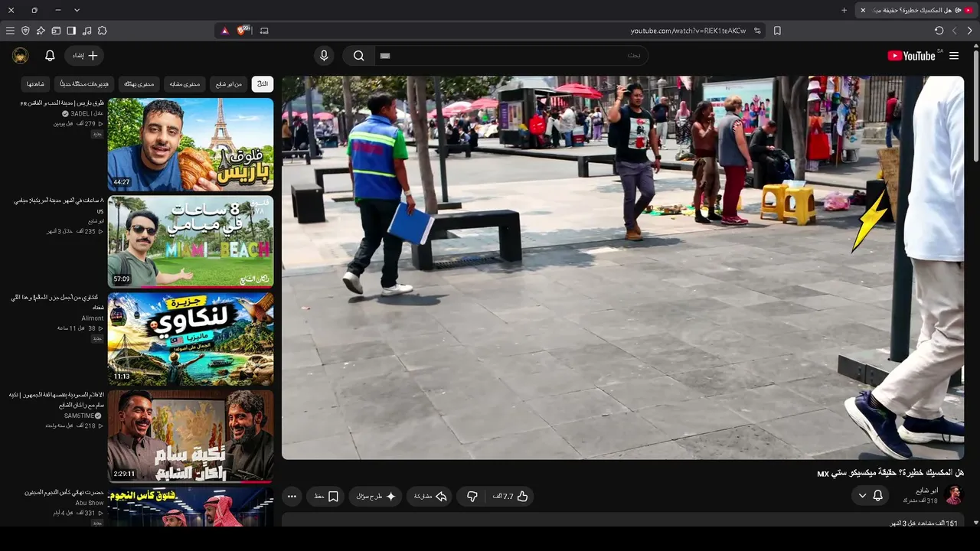Viewport: 980px width, 551px height.
Task: Open site settings icon beside the URL
Action: [757, 31]
